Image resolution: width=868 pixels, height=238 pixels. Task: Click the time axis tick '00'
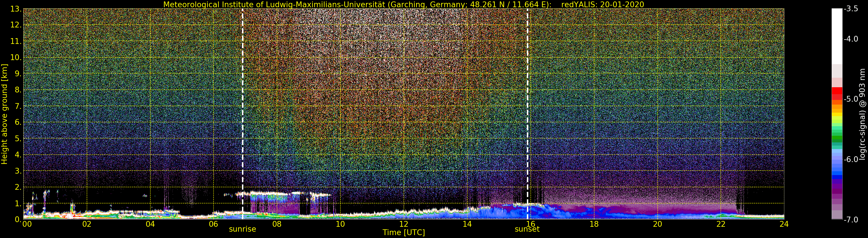tap(27, 224)
